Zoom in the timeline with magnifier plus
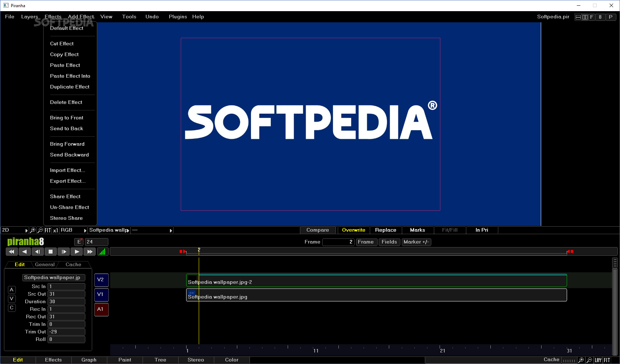This screenshot has width=620, height=364. [581, 360]
